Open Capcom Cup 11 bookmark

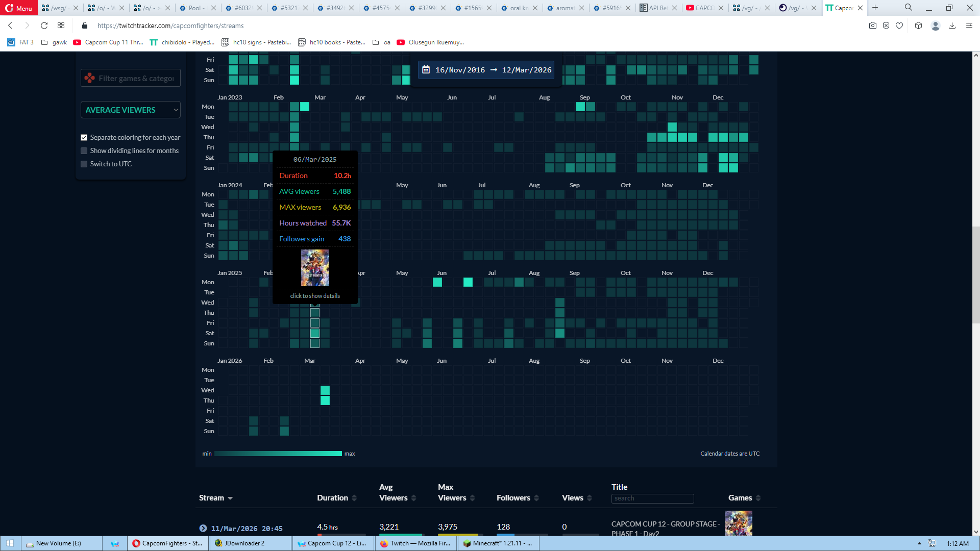point(108,42)
